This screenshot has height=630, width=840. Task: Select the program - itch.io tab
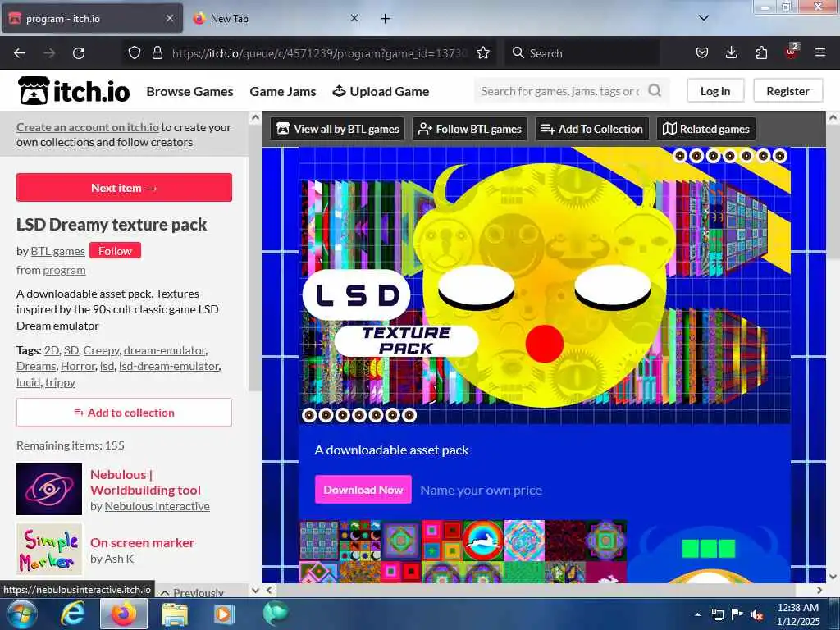click(92, 18)
